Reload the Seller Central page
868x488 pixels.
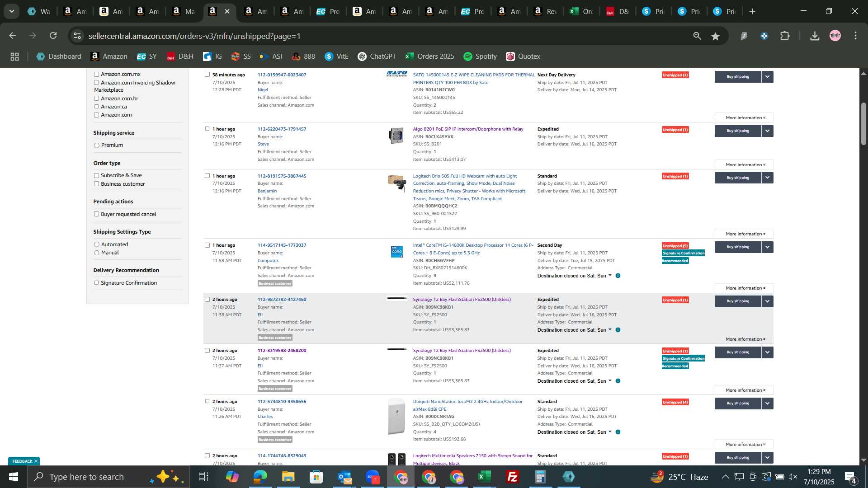pyautogui.click(x=53, y=36)
